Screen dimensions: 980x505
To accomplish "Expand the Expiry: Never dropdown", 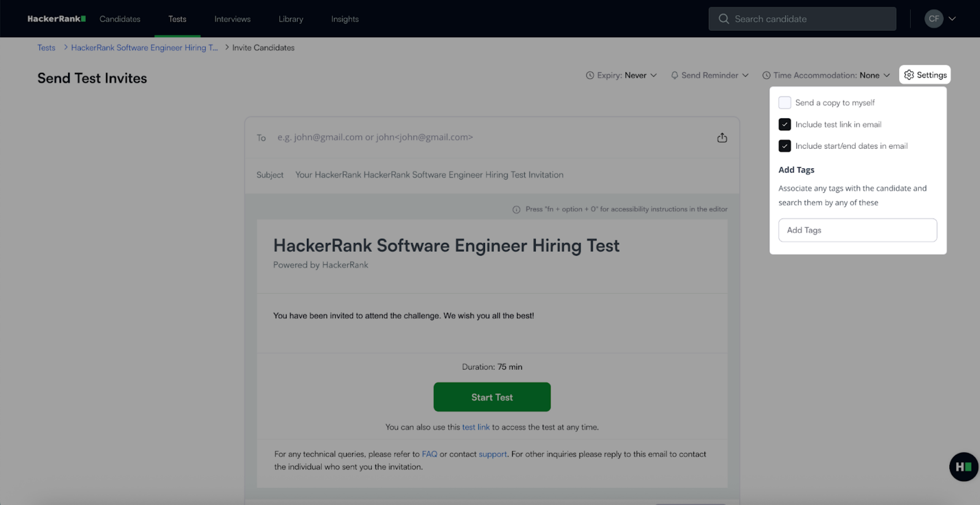I will 621,75.
